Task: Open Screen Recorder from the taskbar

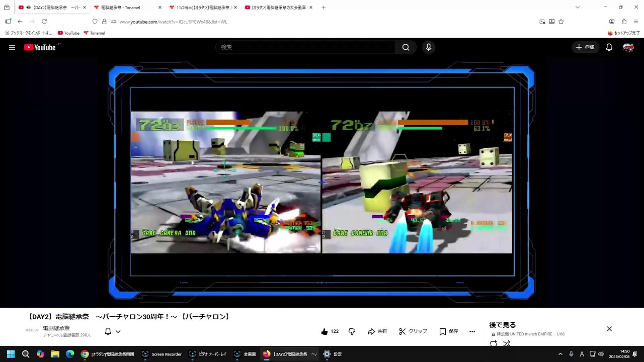Action: tap(162, 354)
